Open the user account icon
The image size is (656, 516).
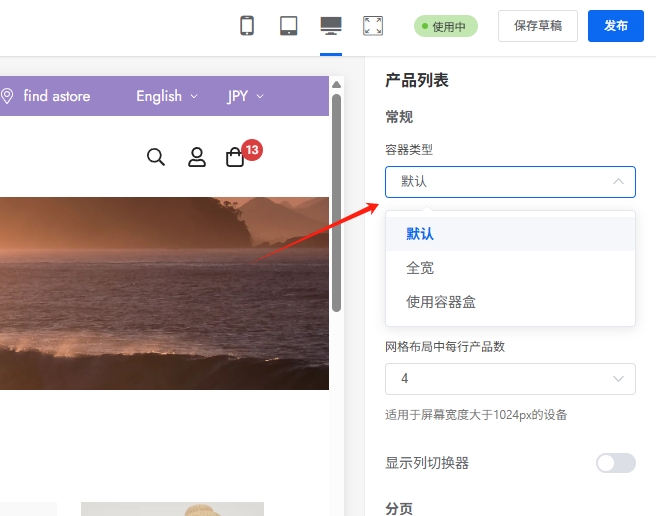197,157
